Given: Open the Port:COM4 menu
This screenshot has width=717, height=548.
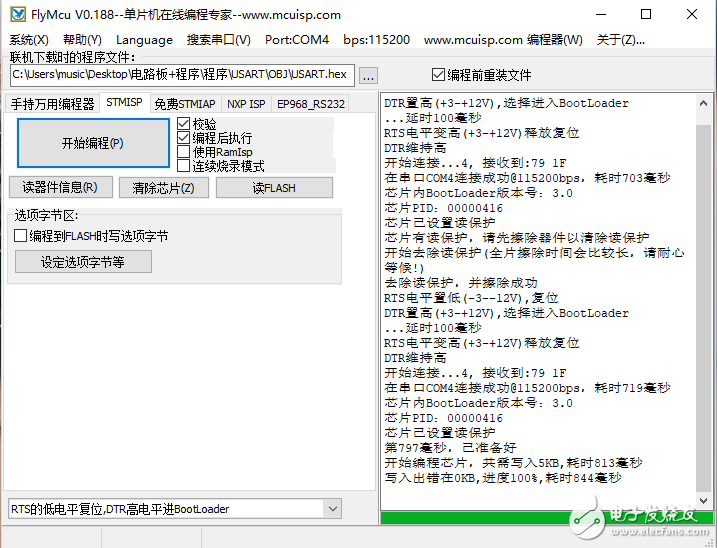Looking at the screenshot, I should point(297,40).
